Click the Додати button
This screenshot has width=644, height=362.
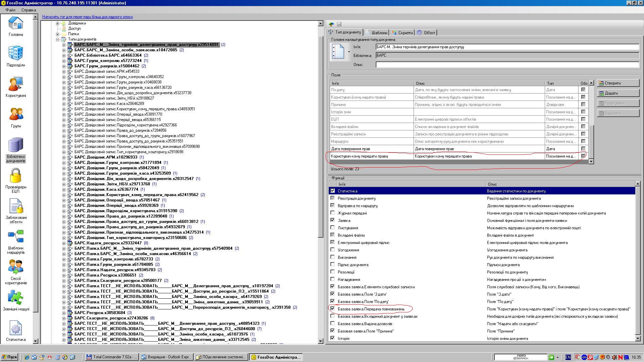click(x=618, y=93)
